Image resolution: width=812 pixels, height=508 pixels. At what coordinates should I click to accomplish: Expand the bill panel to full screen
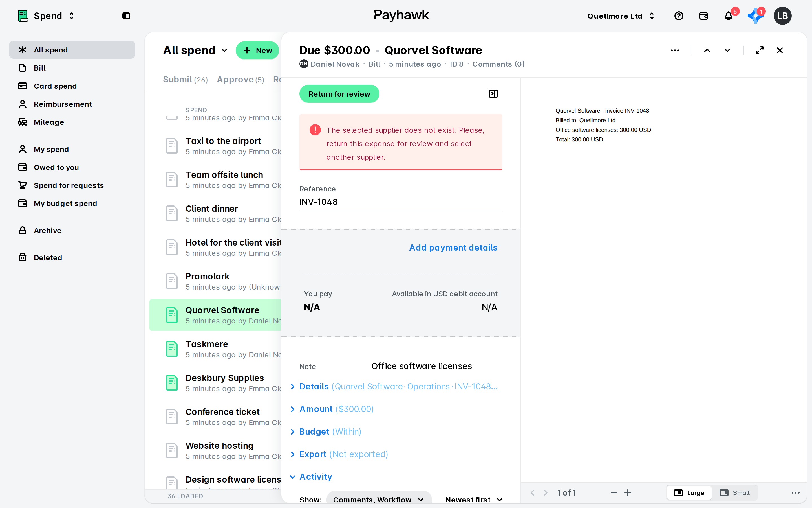click(x=759, y=51)
